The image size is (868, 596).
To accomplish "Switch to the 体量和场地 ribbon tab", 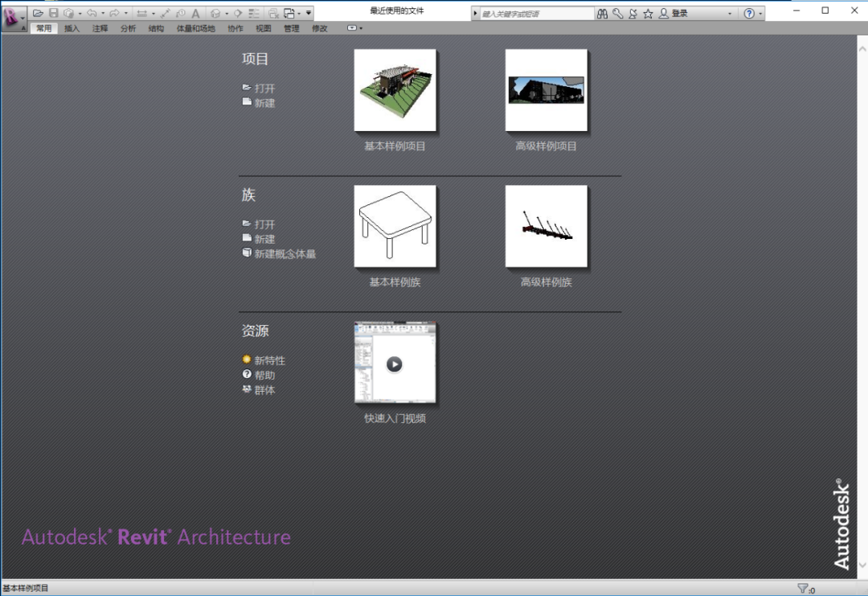I will 196,28.
